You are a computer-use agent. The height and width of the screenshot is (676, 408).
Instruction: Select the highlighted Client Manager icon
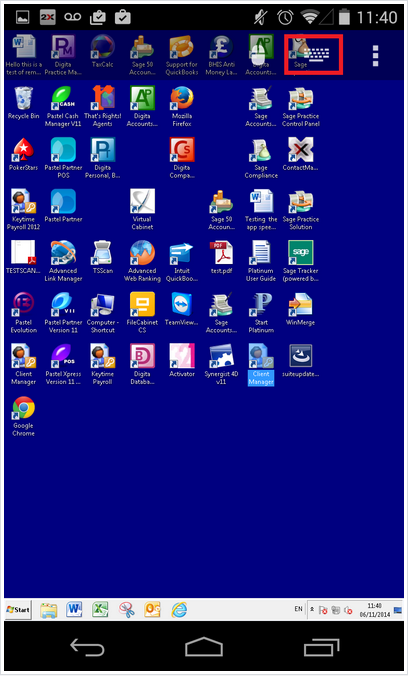pyautogui.click(x=261, y=365)
